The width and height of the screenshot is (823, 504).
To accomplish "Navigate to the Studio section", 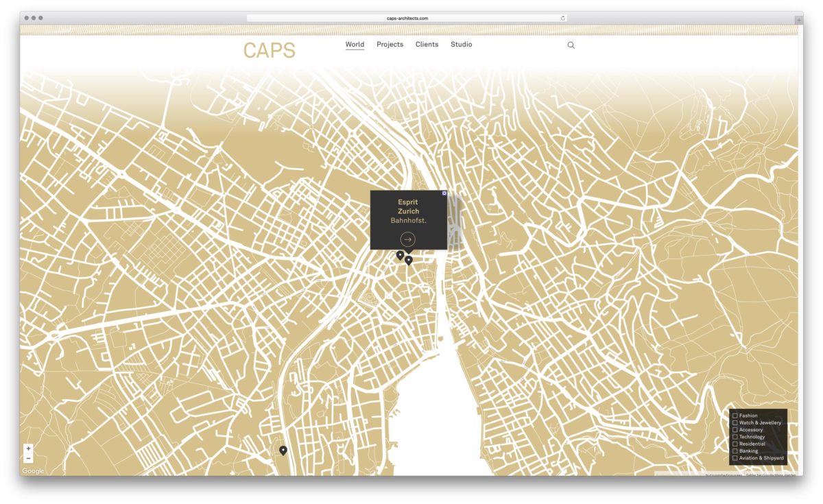I will tap(461, 45).
